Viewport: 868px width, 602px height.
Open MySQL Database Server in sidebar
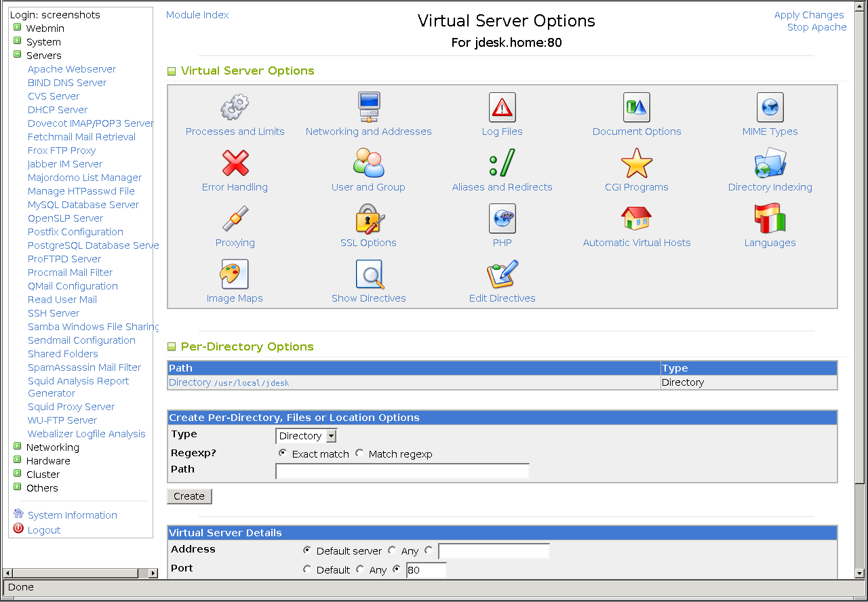coord(83,205)
